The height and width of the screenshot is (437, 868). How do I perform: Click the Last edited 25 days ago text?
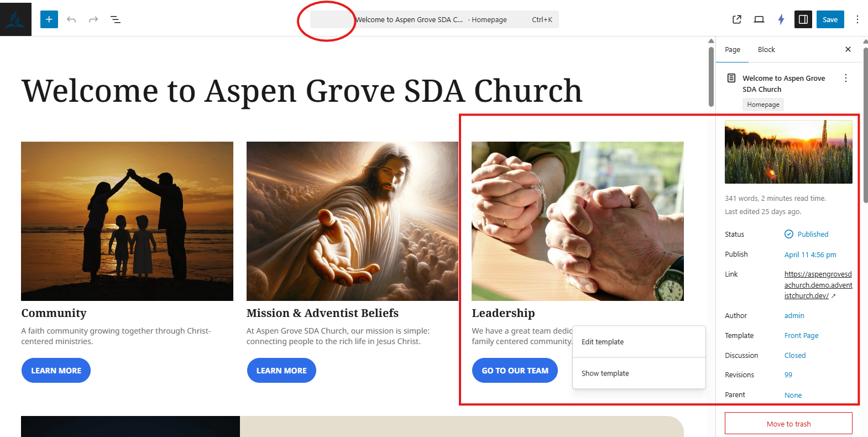pos(763,212)
